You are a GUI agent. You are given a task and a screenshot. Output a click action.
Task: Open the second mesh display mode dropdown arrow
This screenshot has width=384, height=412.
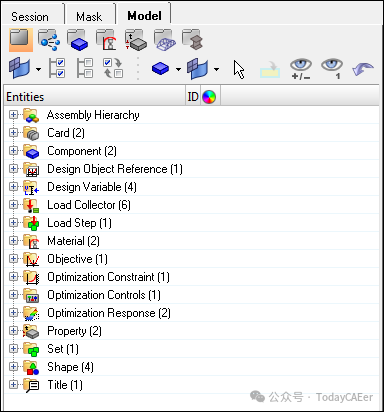coord(216,69)
